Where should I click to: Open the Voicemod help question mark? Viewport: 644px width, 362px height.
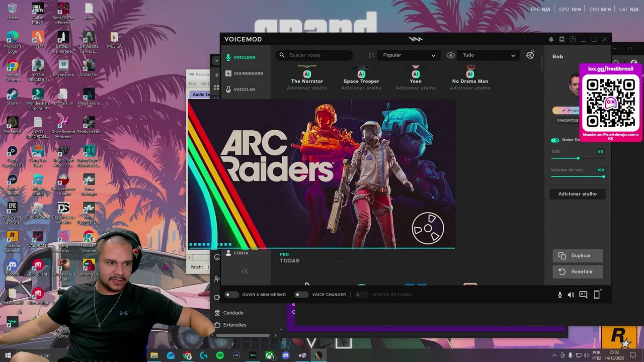(x=573, y=39)
